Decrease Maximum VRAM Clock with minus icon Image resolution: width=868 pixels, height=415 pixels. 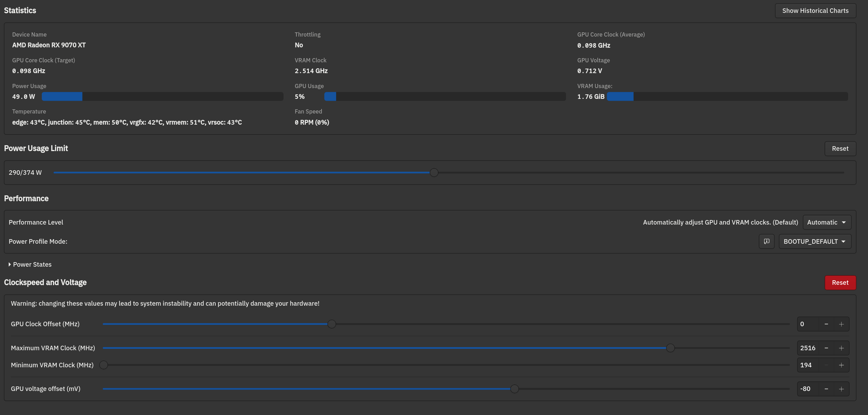click(x=826, y=348)
